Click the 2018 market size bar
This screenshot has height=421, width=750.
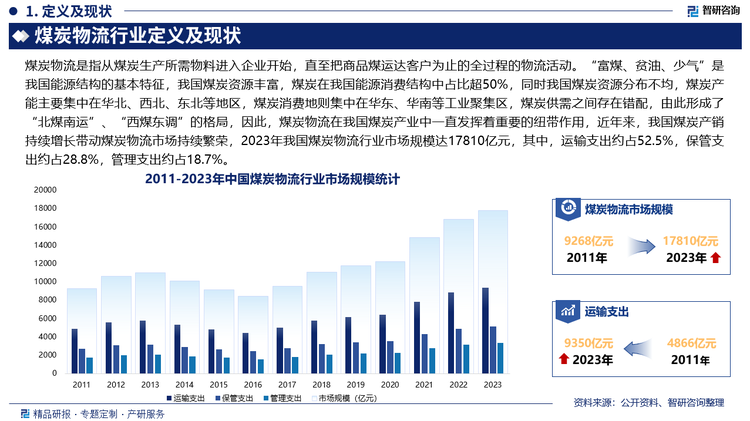pyautogui.click(x=321, y=322)
